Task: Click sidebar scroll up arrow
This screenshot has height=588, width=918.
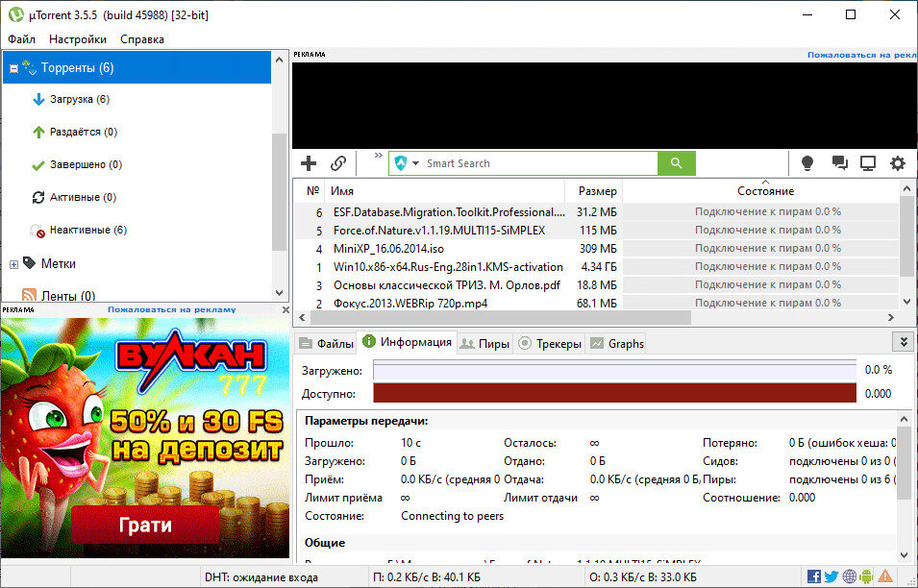Action: tap(280, 61)
